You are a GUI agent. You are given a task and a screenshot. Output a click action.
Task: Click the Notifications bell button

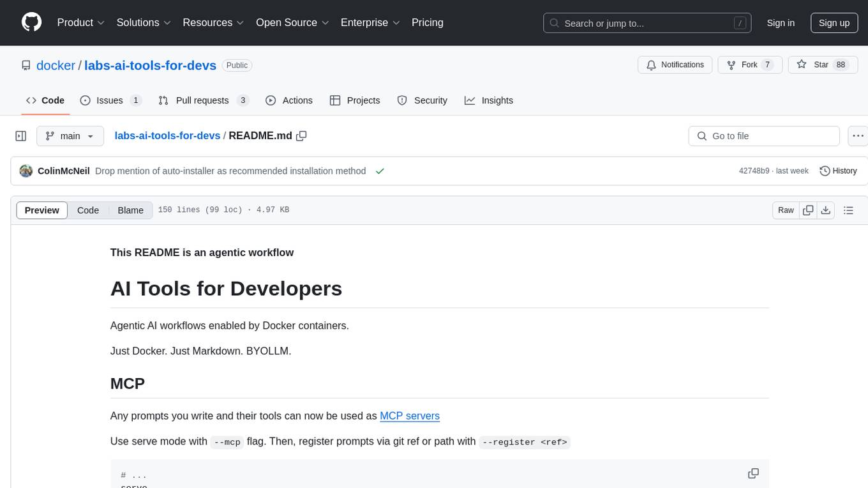[675, 65]
